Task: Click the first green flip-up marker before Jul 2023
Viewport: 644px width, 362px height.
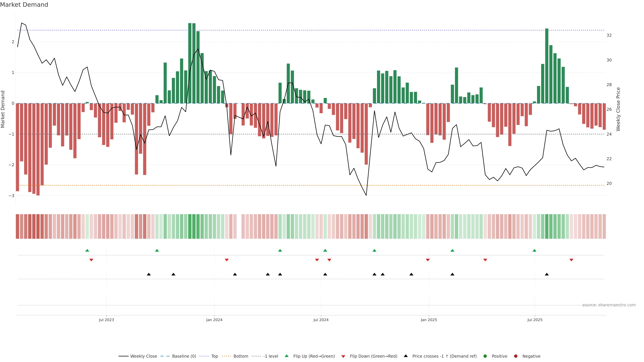Action: click(x=87, y=251)
